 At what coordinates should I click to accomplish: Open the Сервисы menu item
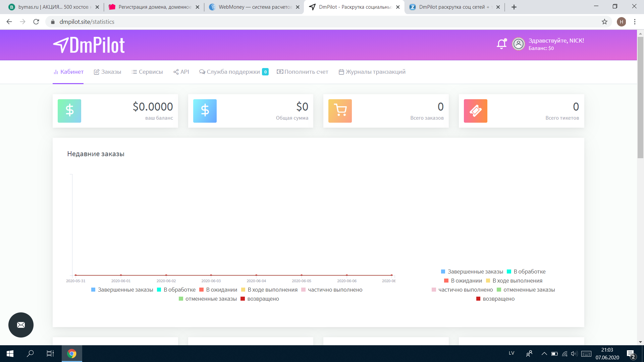(147, 72)
